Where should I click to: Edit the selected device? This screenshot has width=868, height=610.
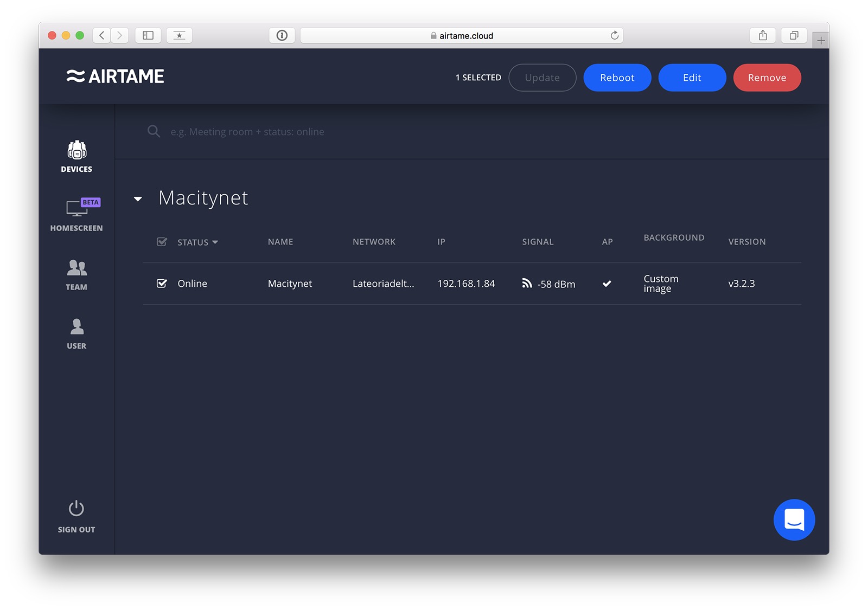(x=692, y=78)
